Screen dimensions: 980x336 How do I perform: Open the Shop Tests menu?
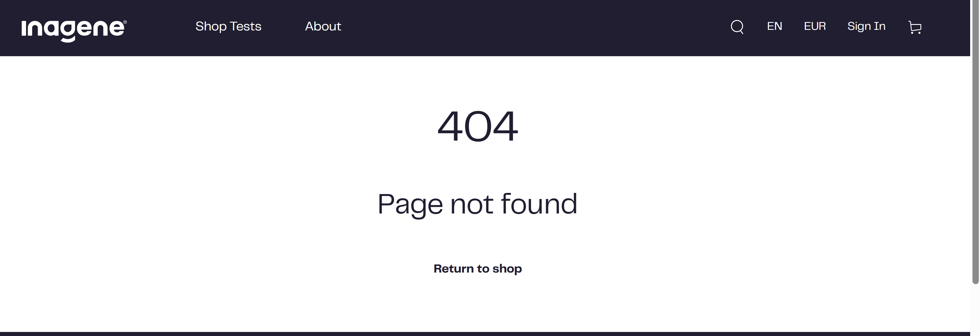click(x=228, y=26)
